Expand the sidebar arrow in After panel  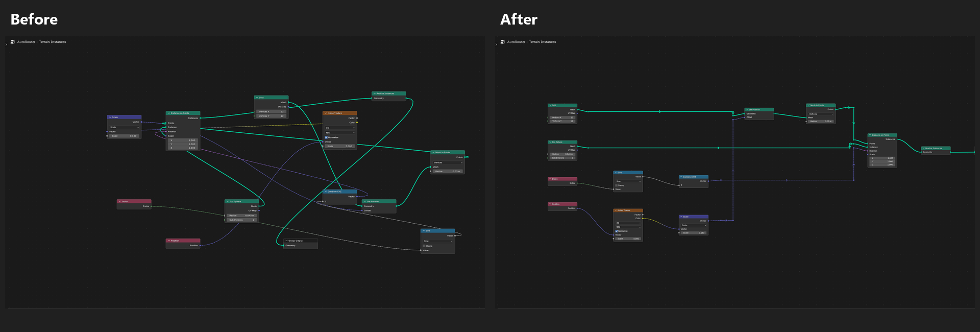click(x=496, y=44)
